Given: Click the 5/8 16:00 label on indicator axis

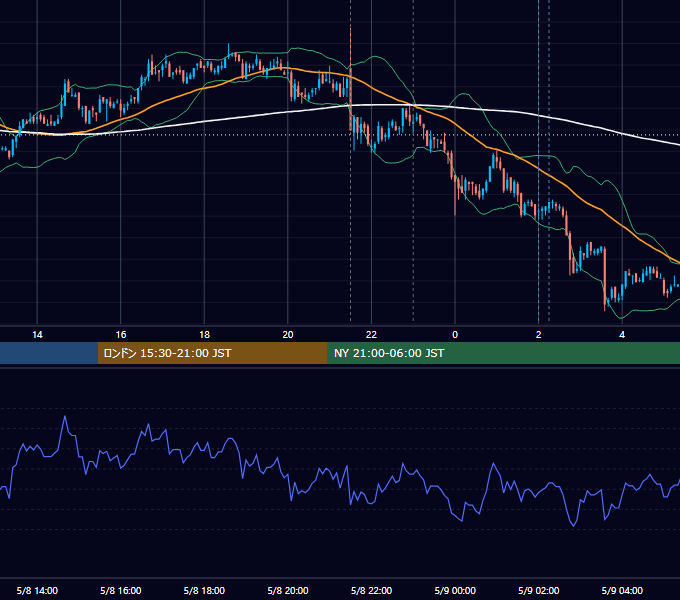Looking at the screenshot, I should pyautogui.click(x=121, y=590).
